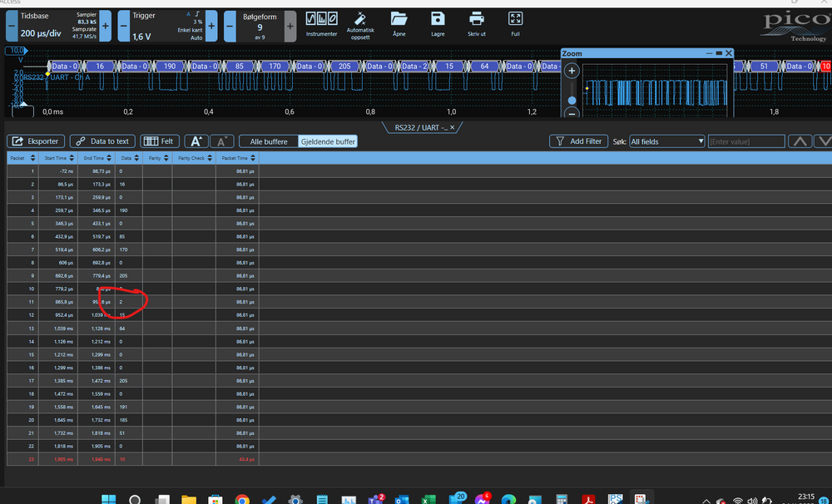Increase font size with large A button
The height and width of the screenshot is (504, 832).
coord(196,141)
